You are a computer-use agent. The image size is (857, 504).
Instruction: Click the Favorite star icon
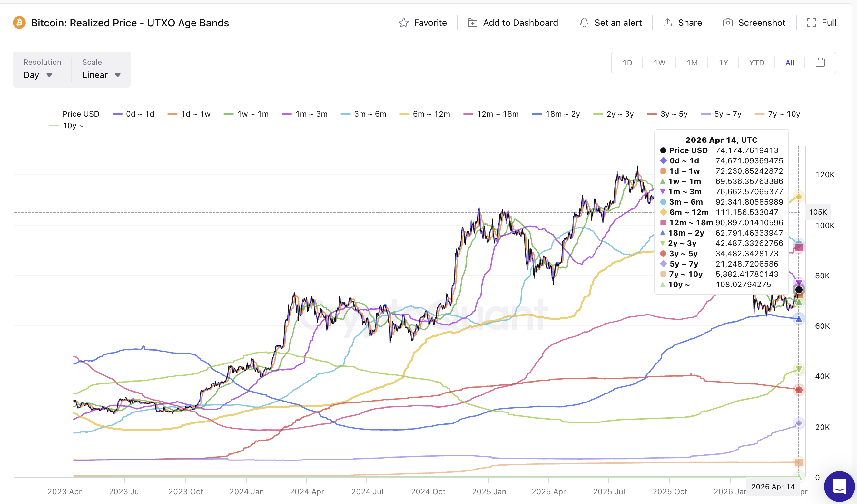403,23
